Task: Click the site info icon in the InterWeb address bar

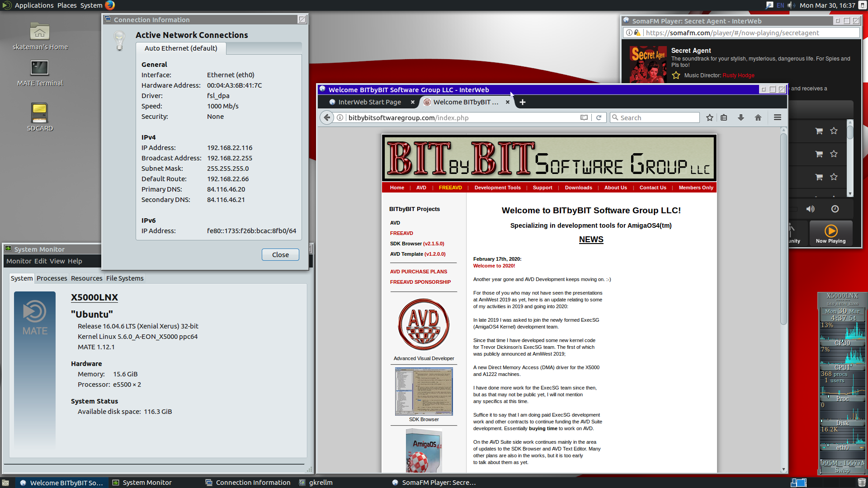Action: coord(340,117)
